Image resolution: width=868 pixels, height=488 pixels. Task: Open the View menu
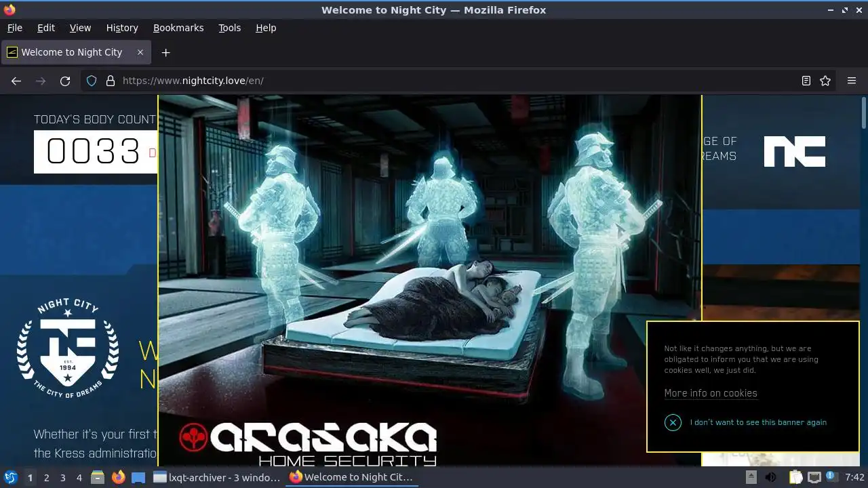80,28
